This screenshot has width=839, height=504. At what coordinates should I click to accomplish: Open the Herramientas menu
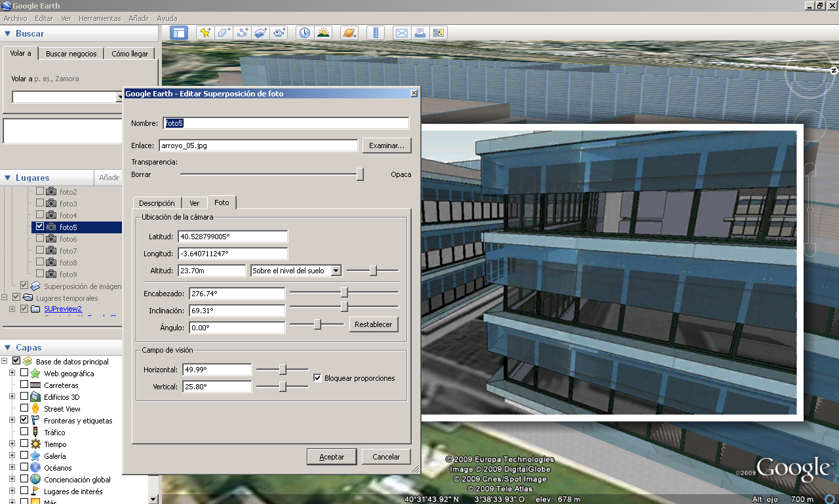click(100, 18)
